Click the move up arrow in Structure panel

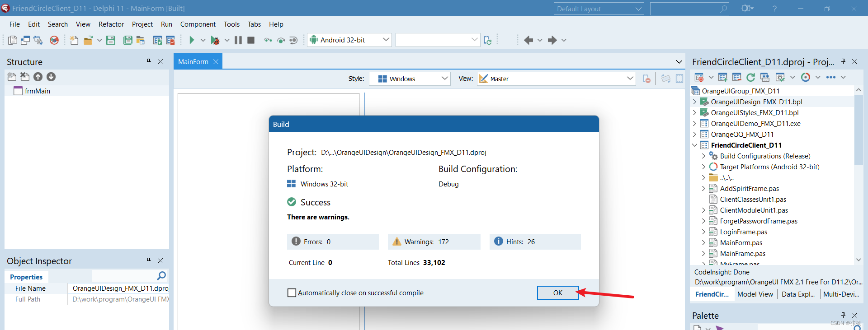[38, 77]
